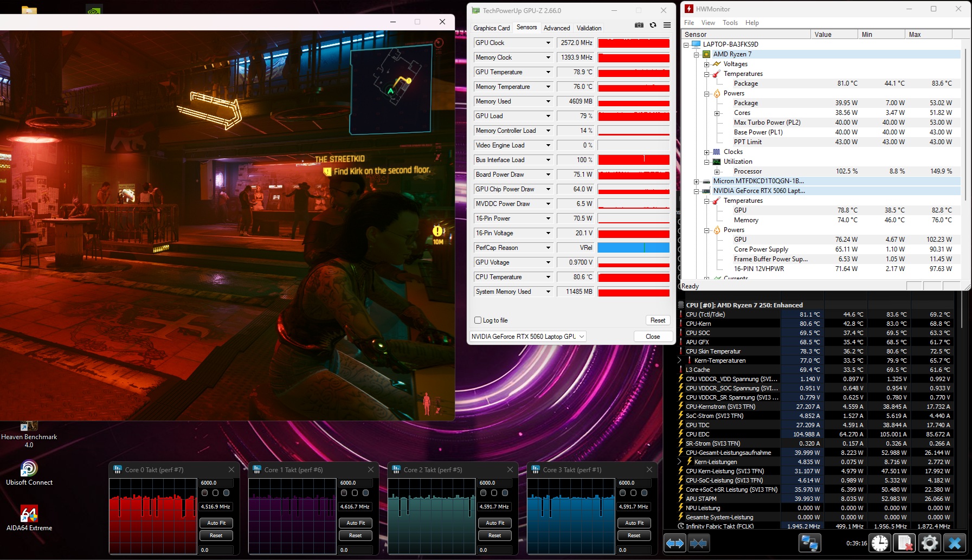This screenshot has width=972, height=560.
Task: Toggle the middle color box in Core 2 Takt
Action: click(494, 493)
